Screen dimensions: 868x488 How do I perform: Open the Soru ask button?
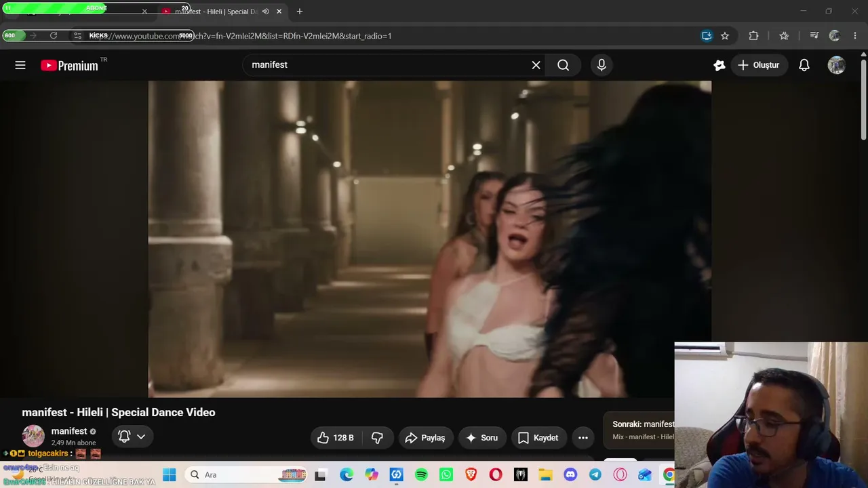click(x=482, y=438)
